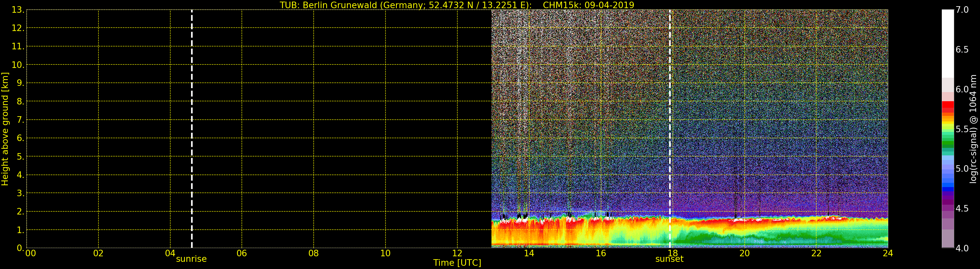The width and height of the screenshot is (980, 269).
Task: Click the 'sunset' text label
Action: [x=669, y=259]
